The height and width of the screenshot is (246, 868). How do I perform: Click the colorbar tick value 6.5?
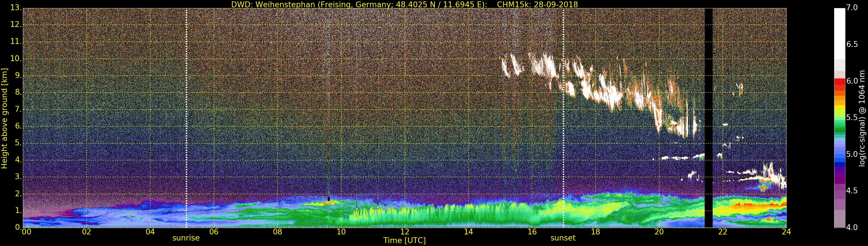pyautogui.click(x=852, y=44)
